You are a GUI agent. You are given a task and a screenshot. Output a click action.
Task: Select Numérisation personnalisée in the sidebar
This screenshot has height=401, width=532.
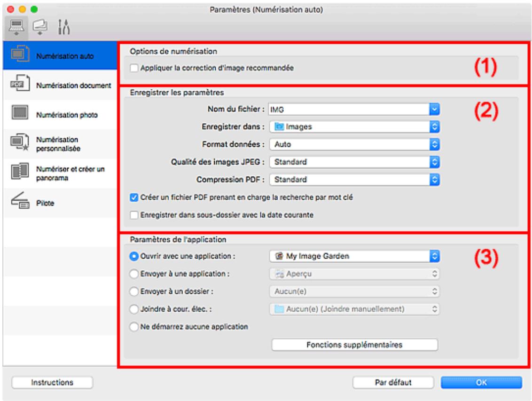point(60,144)
